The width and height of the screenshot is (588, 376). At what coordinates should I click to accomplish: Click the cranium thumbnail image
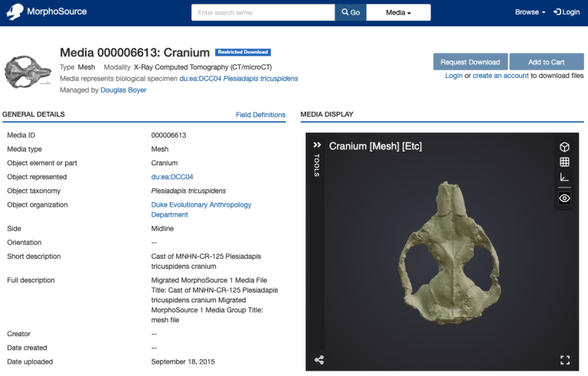pyautogui.click(x=28, y=70)
